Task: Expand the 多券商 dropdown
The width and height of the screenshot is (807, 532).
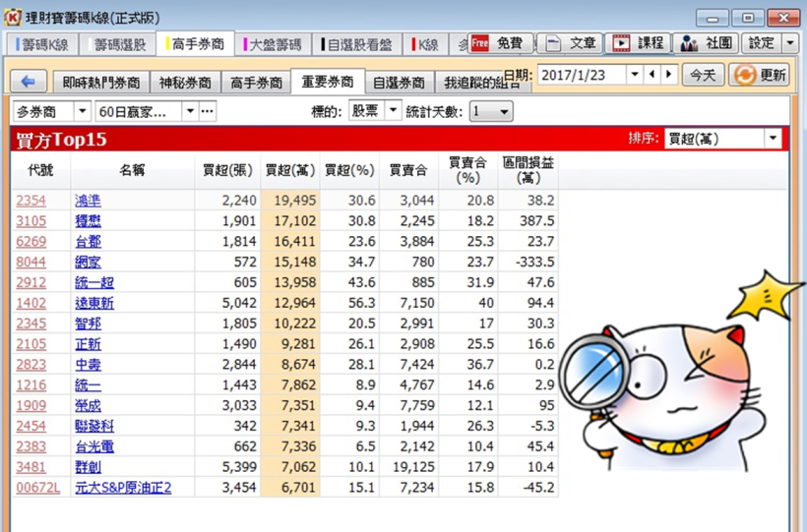Action: click(82, 111)
